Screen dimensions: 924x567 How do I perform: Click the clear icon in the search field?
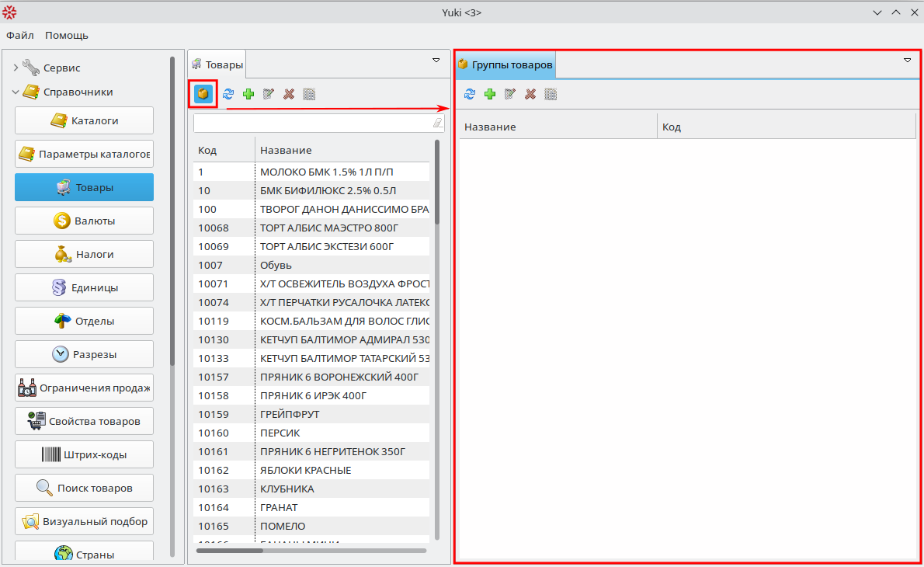(437, 123)
